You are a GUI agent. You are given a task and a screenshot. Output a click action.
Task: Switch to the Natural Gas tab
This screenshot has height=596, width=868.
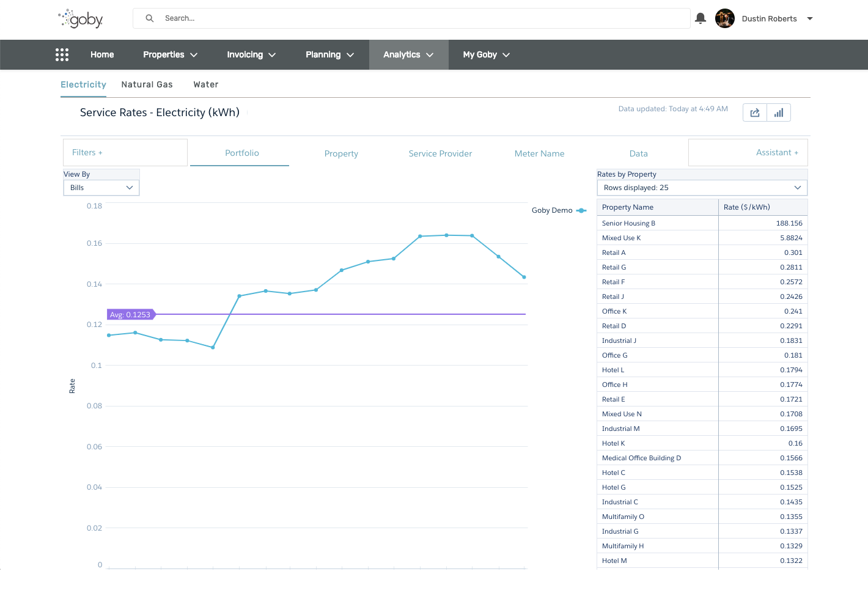(x=147, y=85)
